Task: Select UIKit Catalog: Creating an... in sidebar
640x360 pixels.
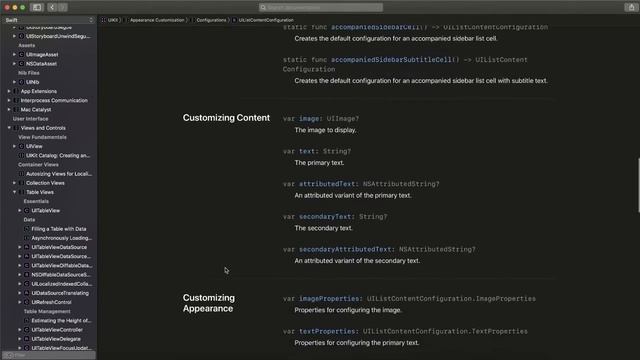Action: (58, 156)
